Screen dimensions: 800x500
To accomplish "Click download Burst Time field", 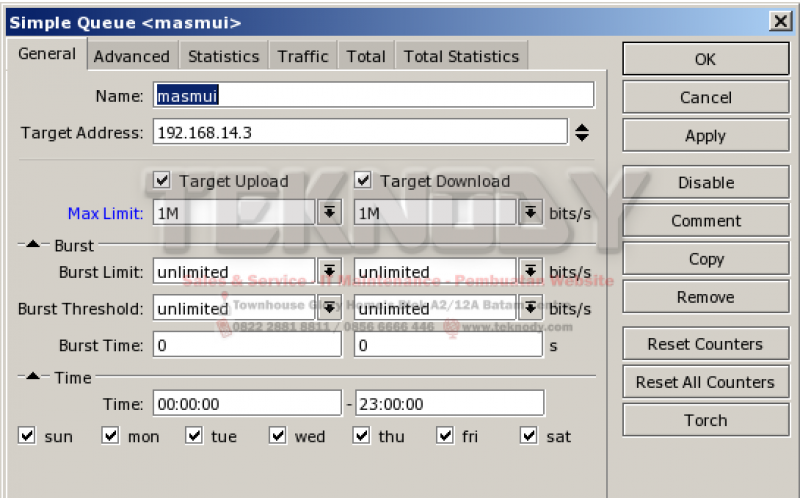I will [x=449, y=345].
